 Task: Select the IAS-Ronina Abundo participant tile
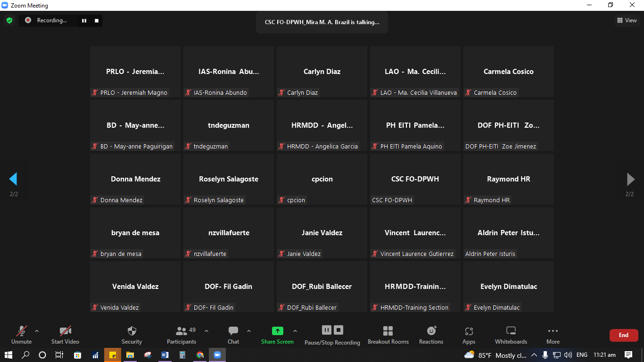point(229,72)
